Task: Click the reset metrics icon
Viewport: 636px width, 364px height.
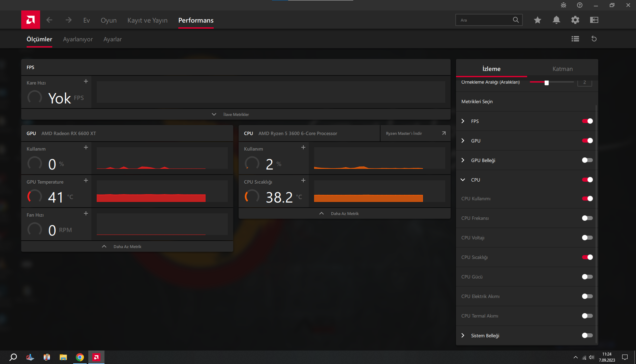Action: click(594, 39)
